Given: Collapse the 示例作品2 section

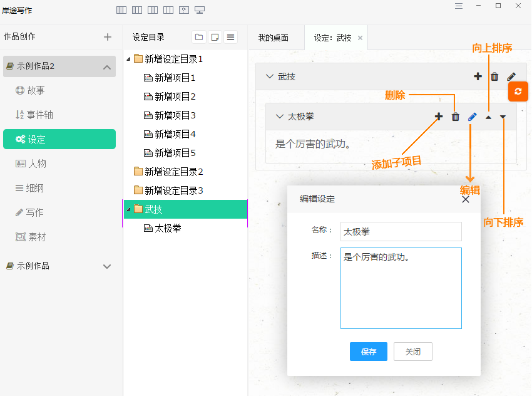Looking at the screenshot, I should click(107, 67).
